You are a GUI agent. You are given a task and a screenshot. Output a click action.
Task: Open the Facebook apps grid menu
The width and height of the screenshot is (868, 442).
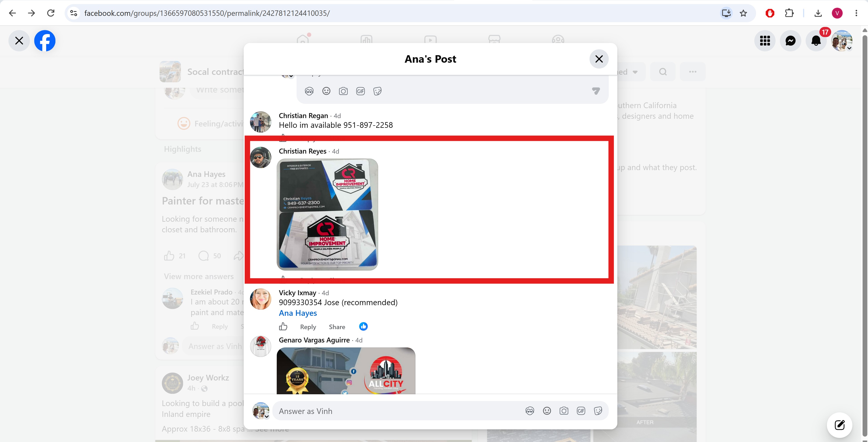pyautogui.click(x=765, y=41)
